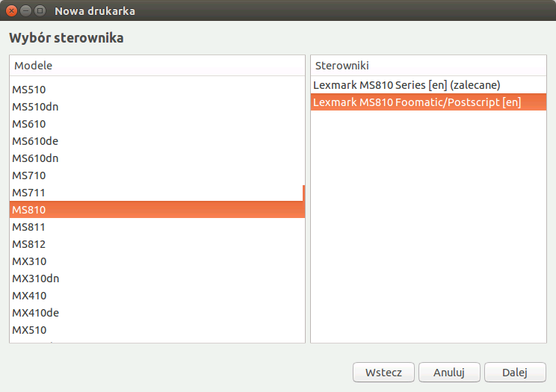Choose Lexmark MS810 Series recommended driver
Viewport: 556px width, 392px height.
pos(428,85)
